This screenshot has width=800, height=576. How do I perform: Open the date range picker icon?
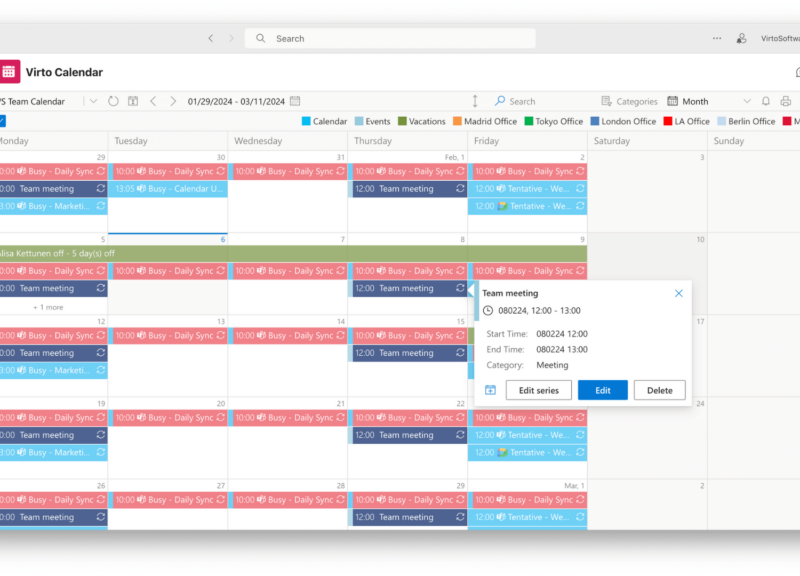pyautogui.click(x=295, y=101)
